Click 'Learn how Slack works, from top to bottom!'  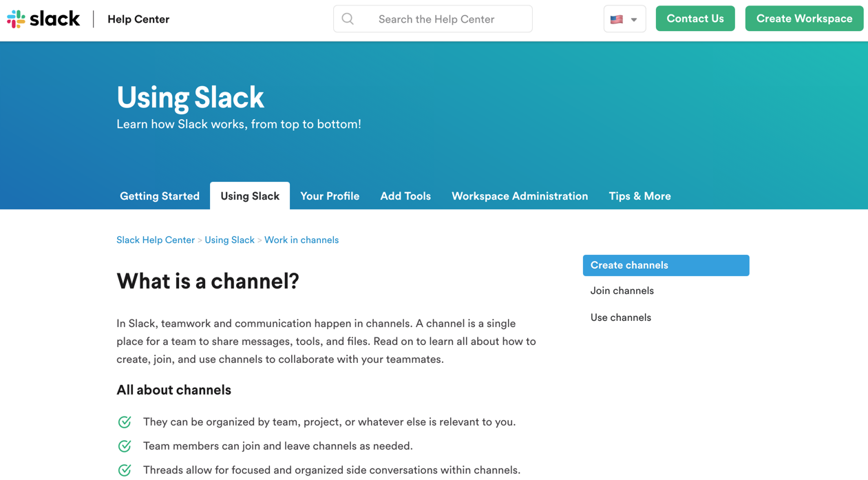239,124
